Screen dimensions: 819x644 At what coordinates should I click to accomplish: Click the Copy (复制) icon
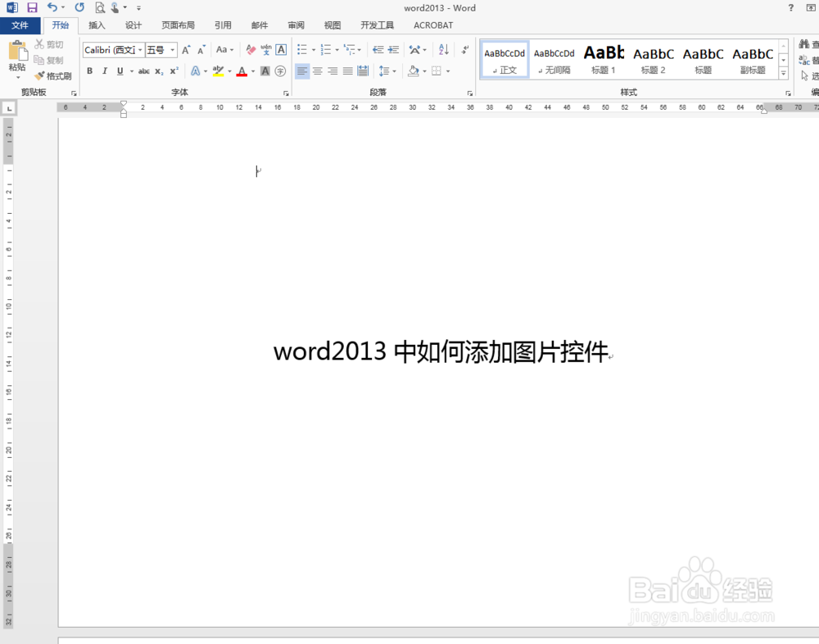pyautogui.click(x=38, y=60)
